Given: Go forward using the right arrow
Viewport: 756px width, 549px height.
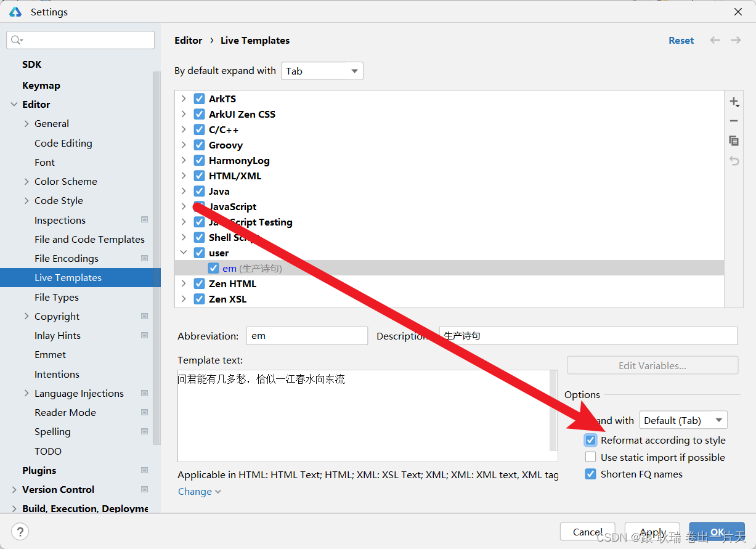Looking at the screenshot, I should [736, 40].
